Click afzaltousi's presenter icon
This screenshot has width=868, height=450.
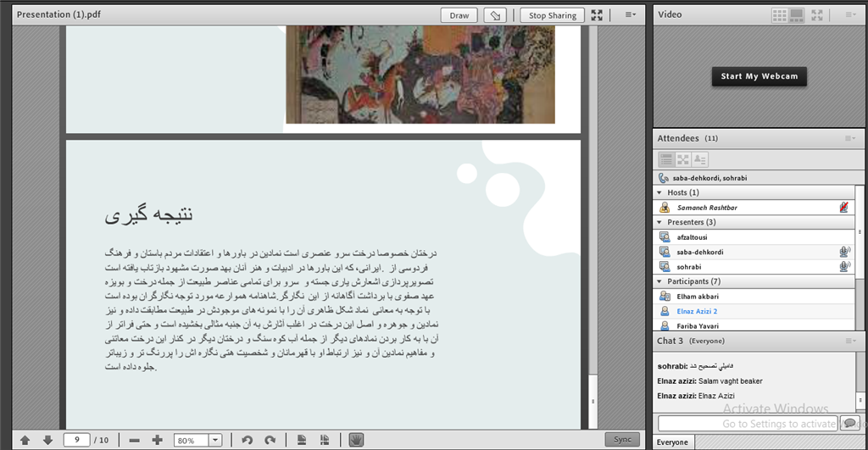(665, 237)
